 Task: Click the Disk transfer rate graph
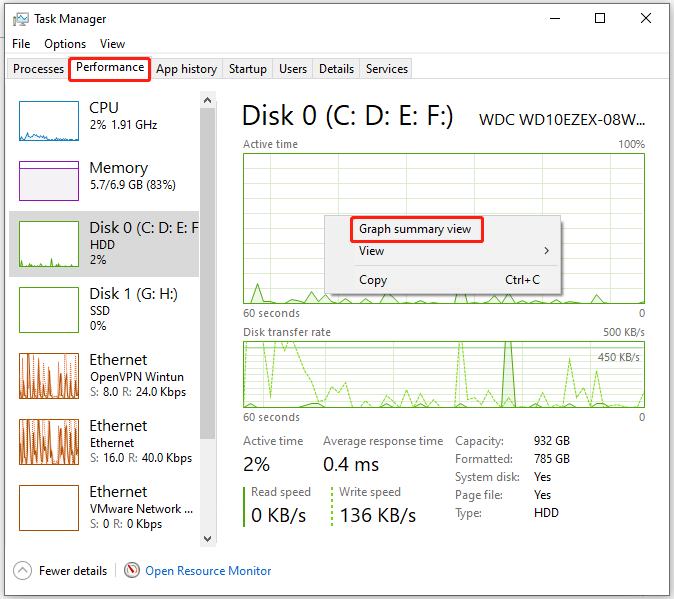(x=444, y=374)
